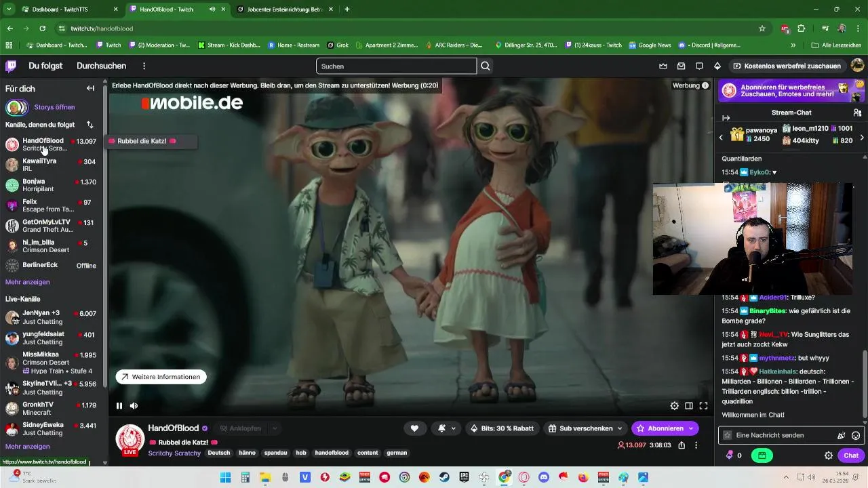
Task: Open the Durchsuchen tab
Action: 101,66
